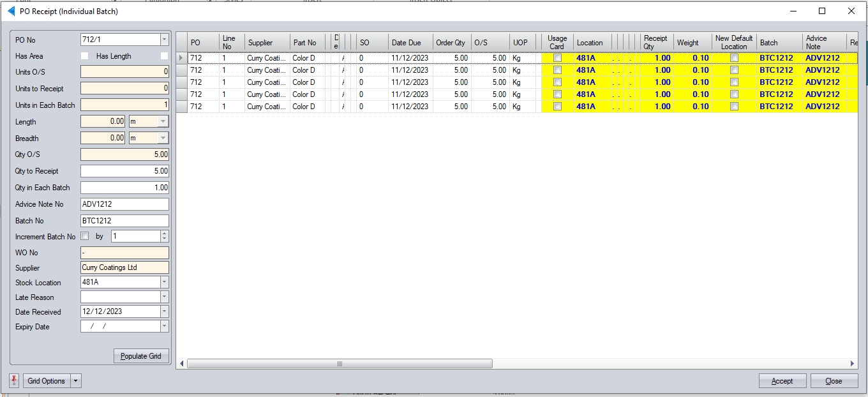Click the horizontal scrollbar right arrow
Screen dimensions: 868x397
coord(853,364)
